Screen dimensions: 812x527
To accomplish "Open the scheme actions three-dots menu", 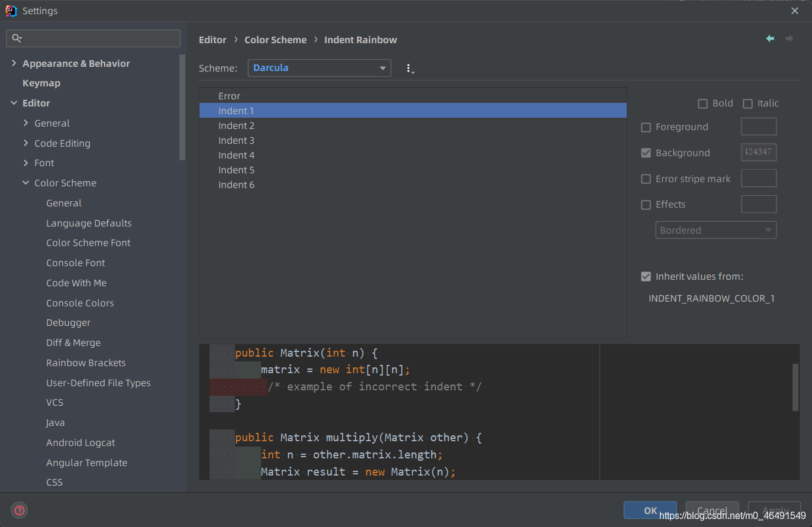I will pyautogui.click(x=409, y=69).
